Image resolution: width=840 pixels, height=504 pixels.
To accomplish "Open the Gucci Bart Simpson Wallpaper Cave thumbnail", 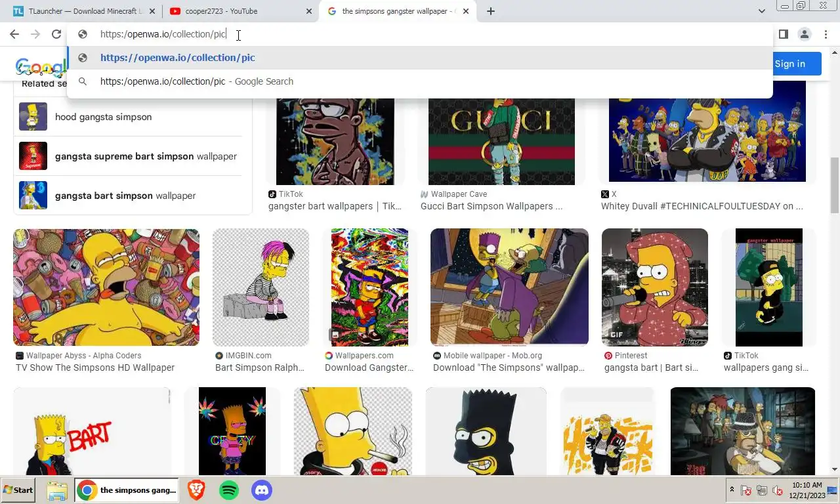I will pyautogui.click(x=501, y=133).
